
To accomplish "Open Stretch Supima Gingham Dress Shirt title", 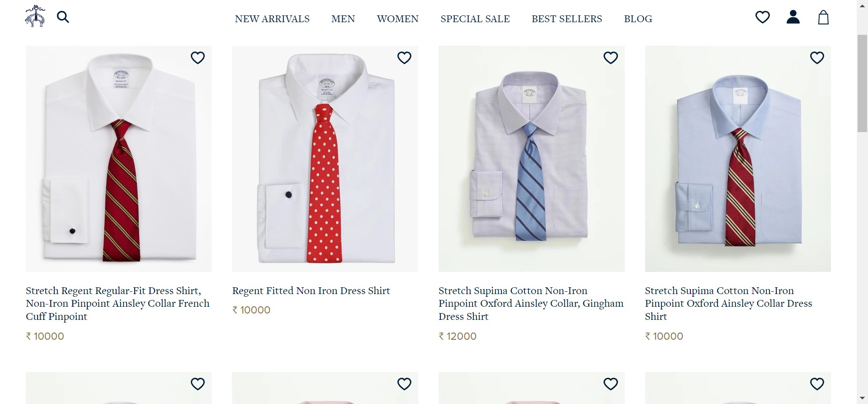I will tap(531, 304).
